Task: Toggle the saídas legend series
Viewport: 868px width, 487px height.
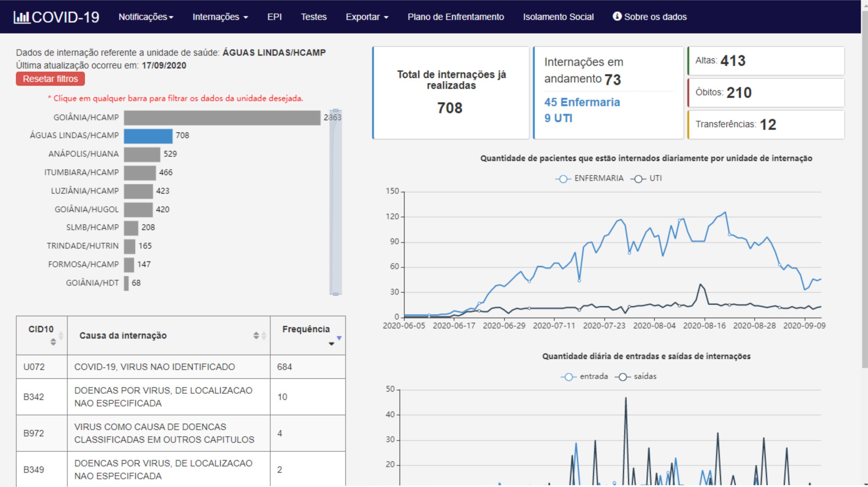Action: (636, 376)
